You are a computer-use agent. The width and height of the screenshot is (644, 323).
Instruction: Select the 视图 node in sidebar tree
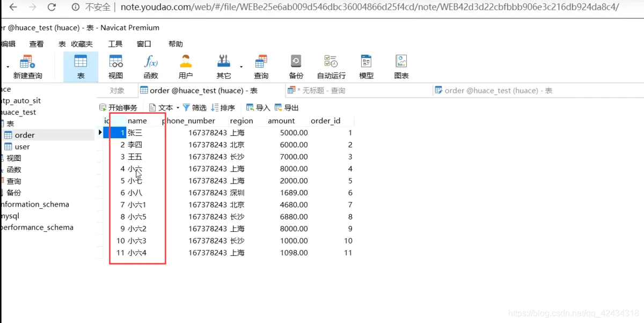click(x=13, y=158)
